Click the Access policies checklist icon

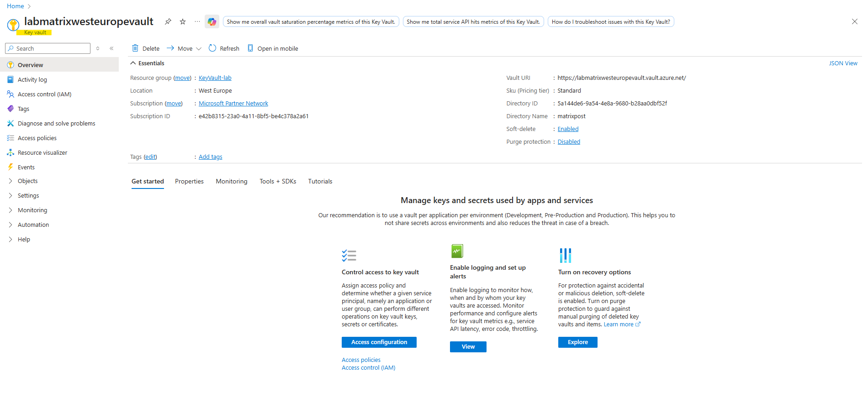[11, 138]
